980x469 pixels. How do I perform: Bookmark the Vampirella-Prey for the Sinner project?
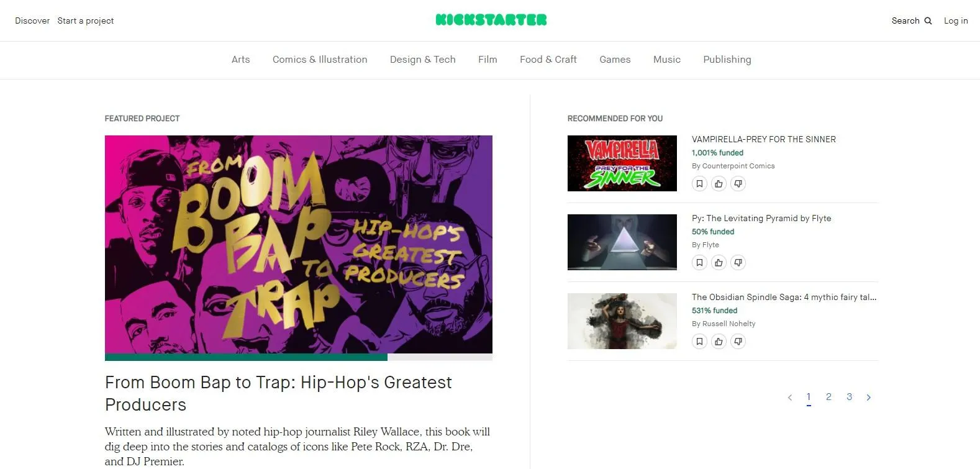point(699,184)
